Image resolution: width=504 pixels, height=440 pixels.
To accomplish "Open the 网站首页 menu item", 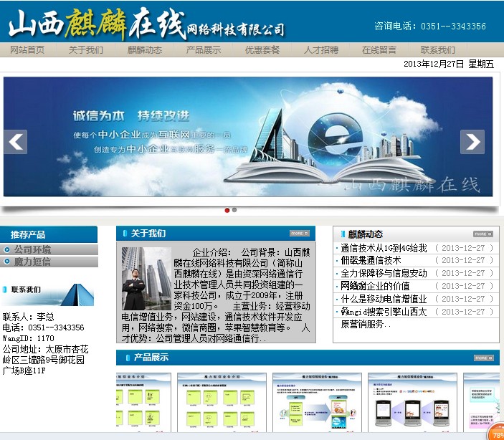I will click(x=27, y=50).
